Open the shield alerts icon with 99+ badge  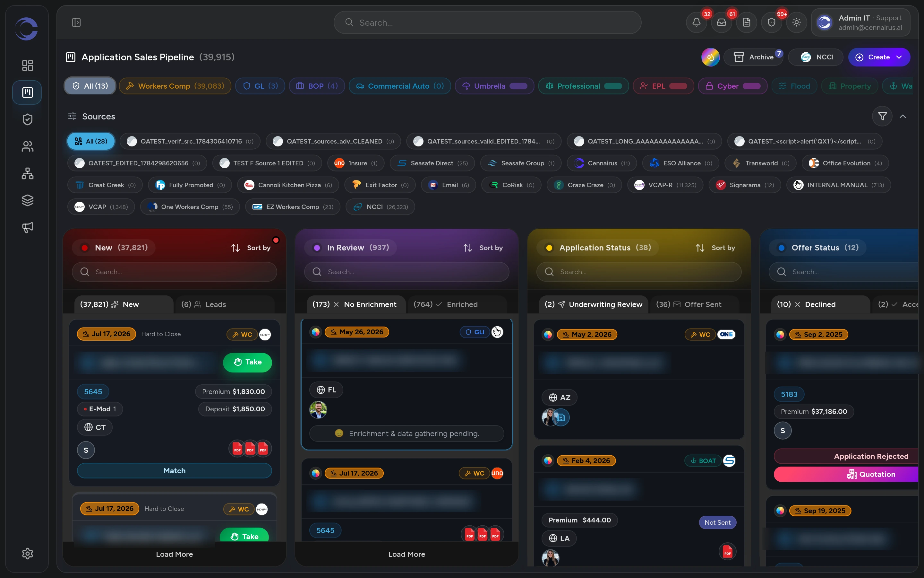(x=772, y=22)
